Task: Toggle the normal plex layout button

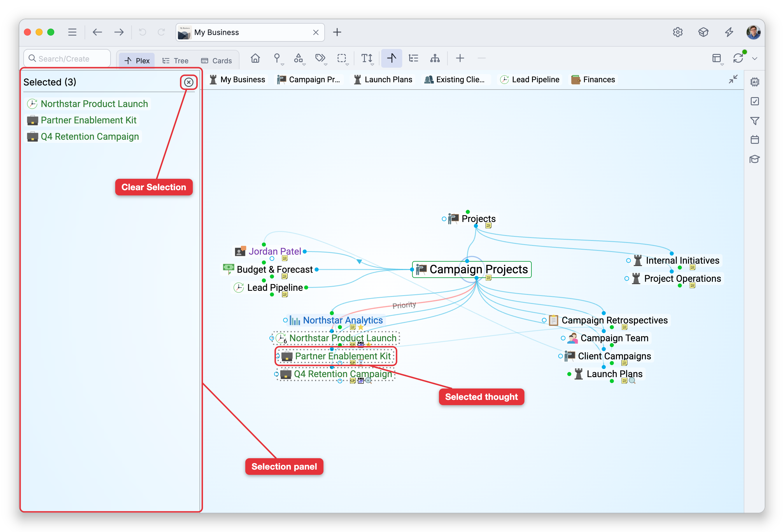Action: click(391, 58)
